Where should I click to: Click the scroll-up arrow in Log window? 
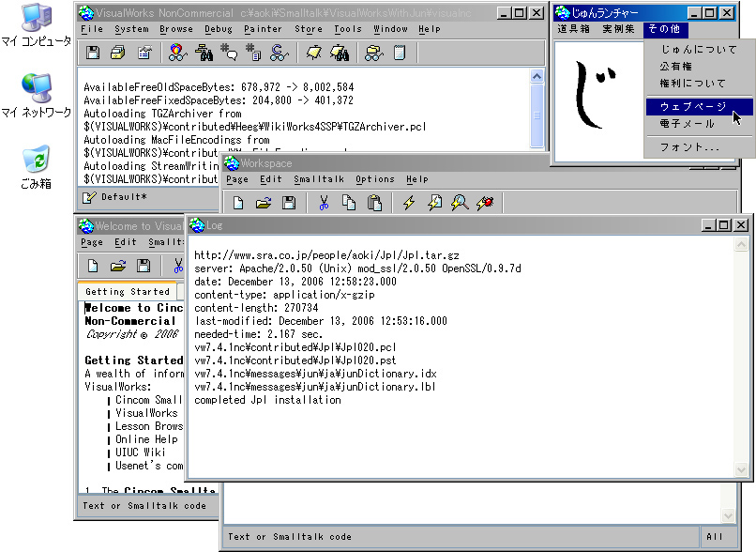click(741, 245)
